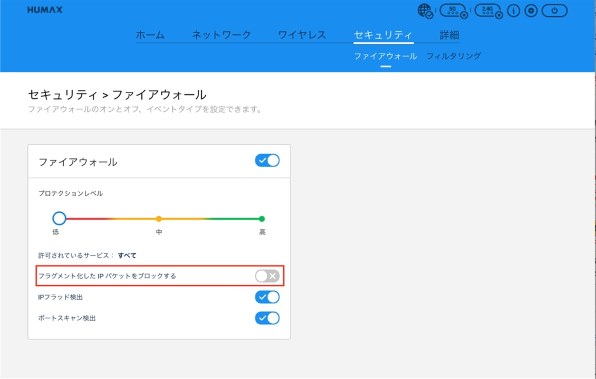The height and width of the screenshot is (379, 596).
Task: Click the プロテクションレベル label
Action: point(71,193)
